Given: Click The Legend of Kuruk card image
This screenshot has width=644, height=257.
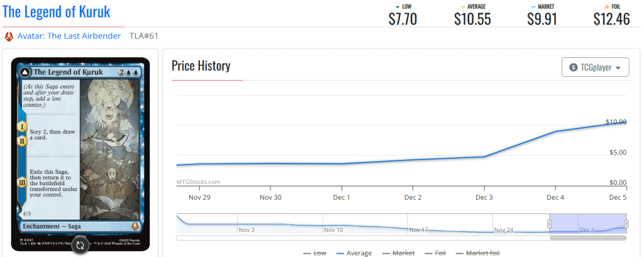Looking at the screenshot, I should click(80, 151).
